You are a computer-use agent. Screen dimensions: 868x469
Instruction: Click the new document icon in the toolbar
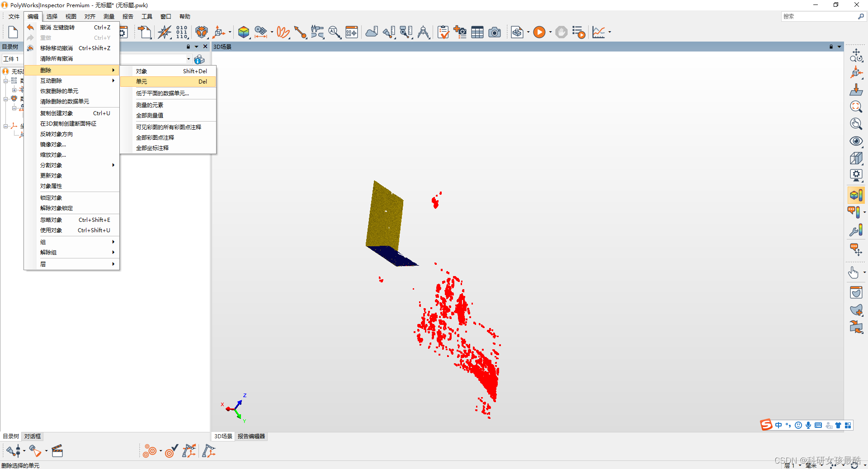(13, 32)
